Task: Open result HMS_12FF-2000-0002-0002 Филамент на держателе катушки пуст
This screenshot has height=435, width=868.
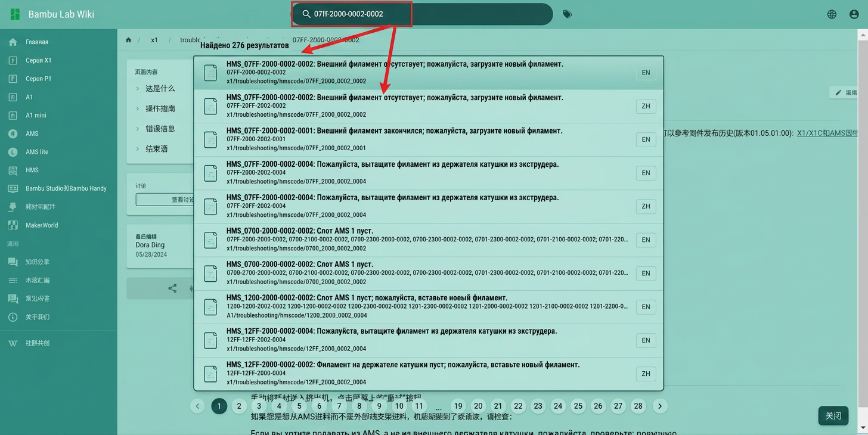Action: click(x=429, y=373)
